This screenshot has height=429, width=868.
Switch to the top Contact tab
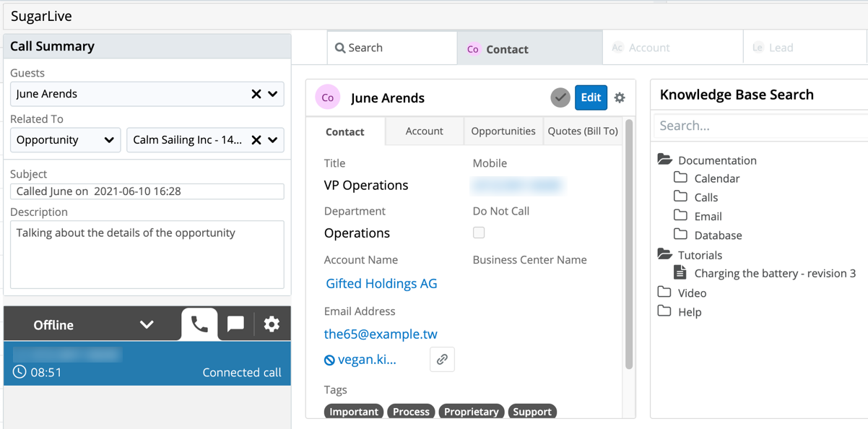point(530,48)
